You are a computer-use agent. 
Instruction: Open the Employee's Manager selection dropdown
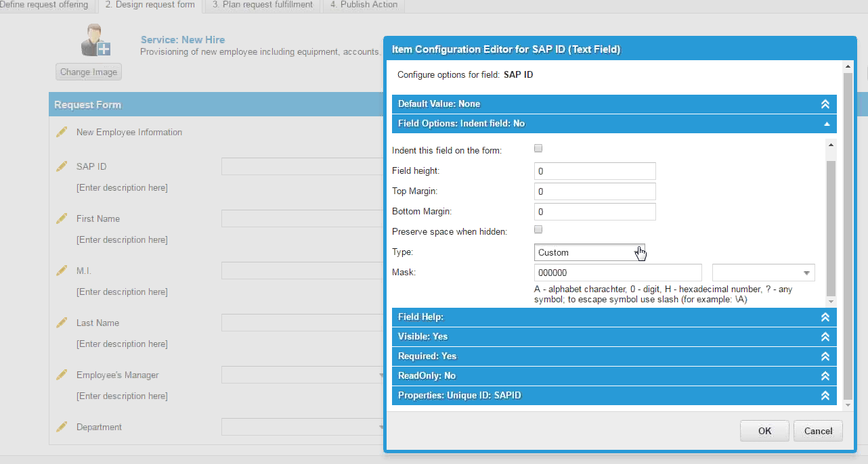coord(381,374)
